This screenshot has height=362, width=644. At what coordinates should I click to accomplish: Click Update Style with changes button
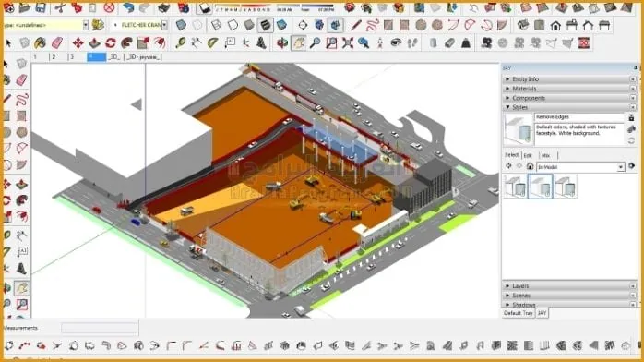(x=632, y=140)
